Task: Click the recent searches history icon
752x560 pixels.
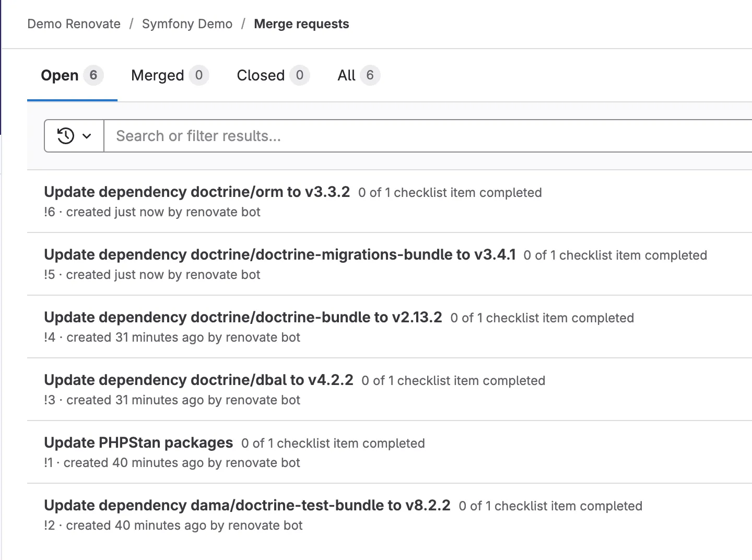Action: (66, 136)
